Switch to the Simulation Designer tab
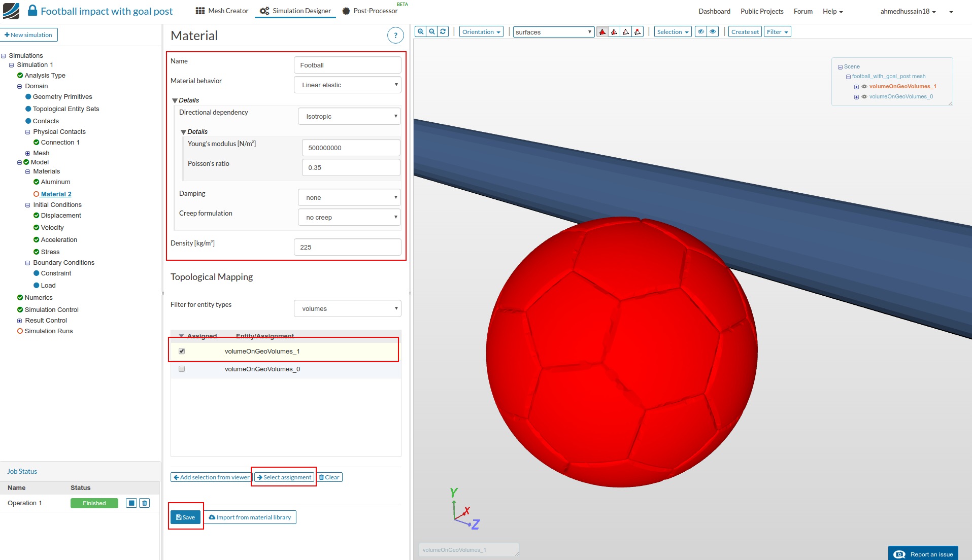 point(295,11)
